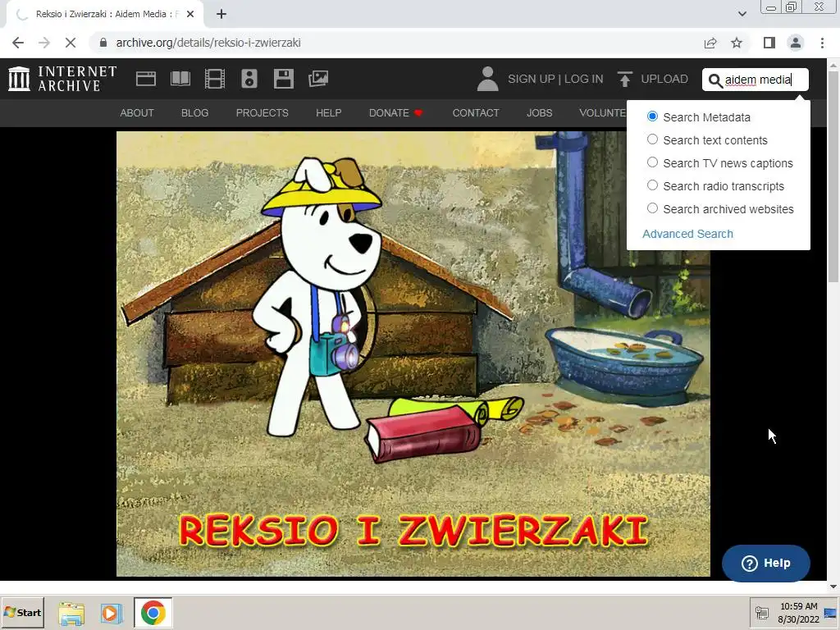Go back with the browser back arrow
The image size is (840, 630).
(18, 43)
